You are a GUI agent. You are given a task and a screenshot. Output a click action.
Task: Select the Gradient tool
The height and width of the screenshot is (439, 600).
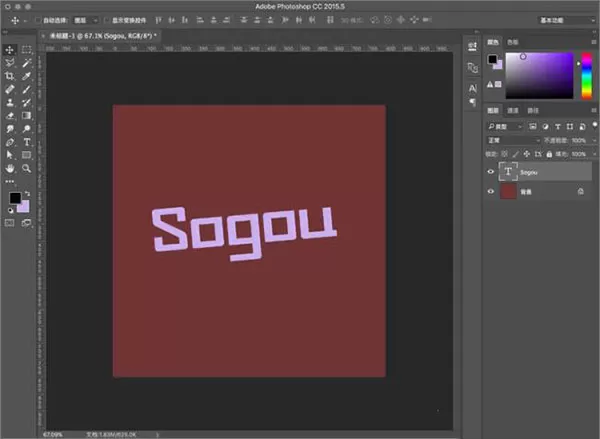26,116
